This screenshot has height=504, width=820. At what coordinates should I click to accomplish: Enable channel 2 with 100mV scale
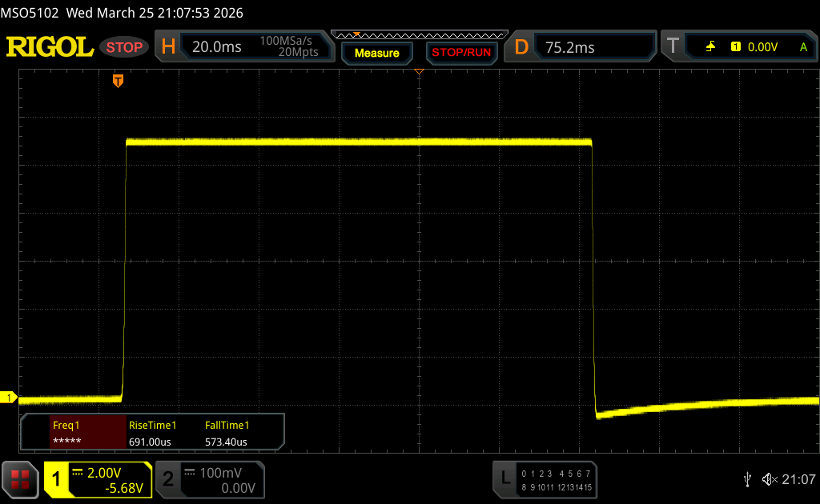(x=210, y=479)
